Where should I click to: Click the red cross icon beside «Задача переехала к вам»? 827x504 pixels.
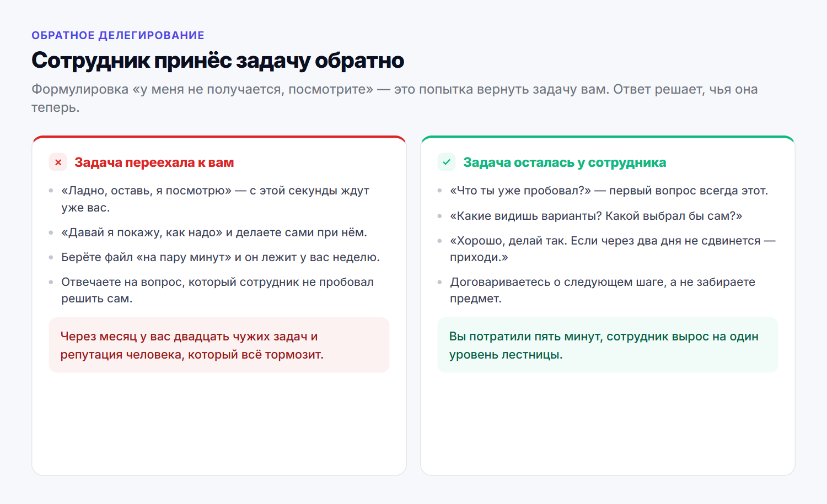[58, 162]
